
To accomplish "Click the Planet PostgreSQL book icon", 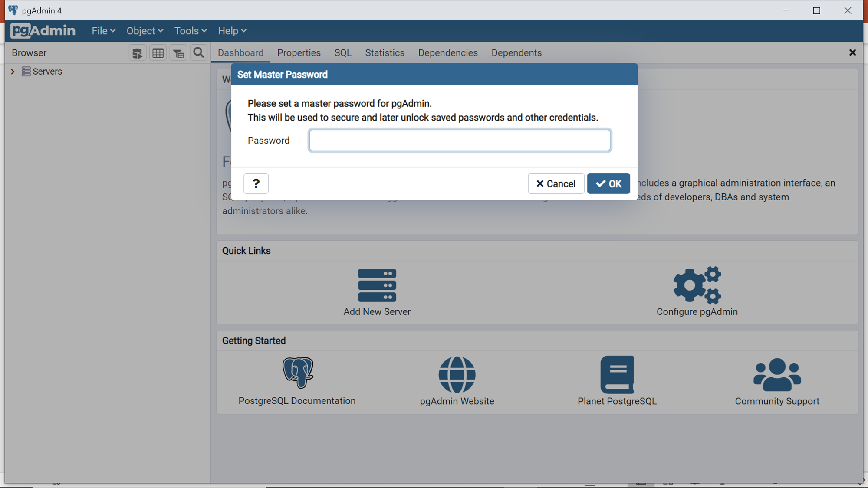I will [617, 374].
